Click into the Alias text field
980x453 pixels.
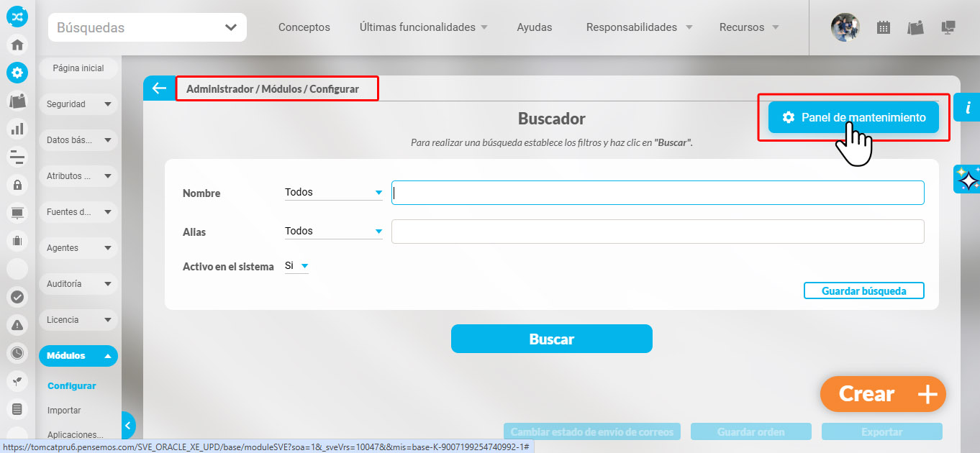(x=657, y=232)
